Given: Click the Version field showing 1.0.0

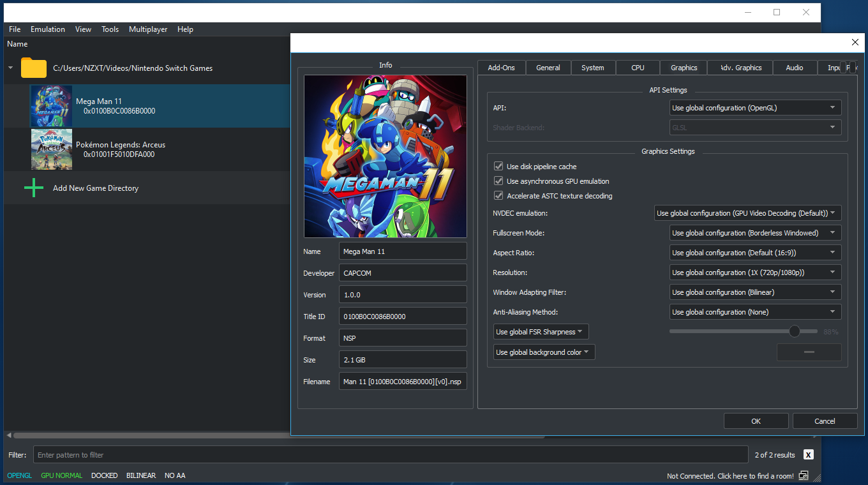Looking at the screenshot, I should coord(403,295).
